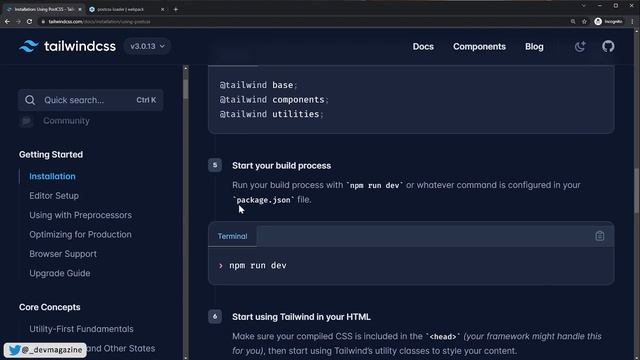Click sidebar scrollbar down arrow
Viewport: 640px width, 360px height.
click(x=186, y=357)
